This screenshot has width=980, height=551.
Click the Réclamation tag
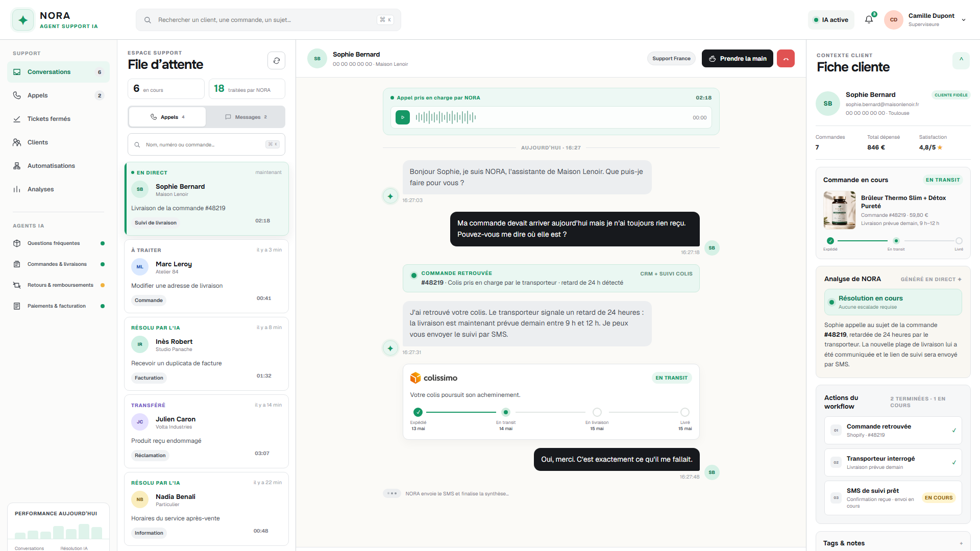coord(150,456)
